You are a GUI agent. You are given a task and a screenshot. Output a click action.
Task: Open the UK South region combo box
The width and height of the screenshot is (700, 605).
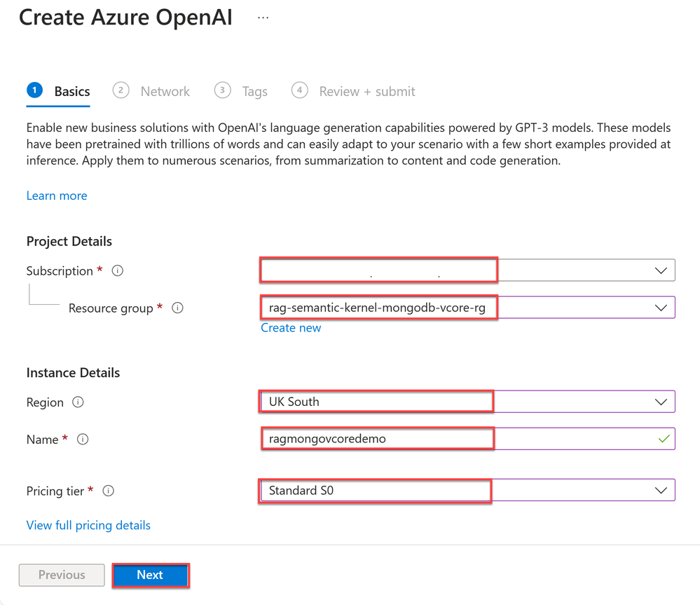467,402
